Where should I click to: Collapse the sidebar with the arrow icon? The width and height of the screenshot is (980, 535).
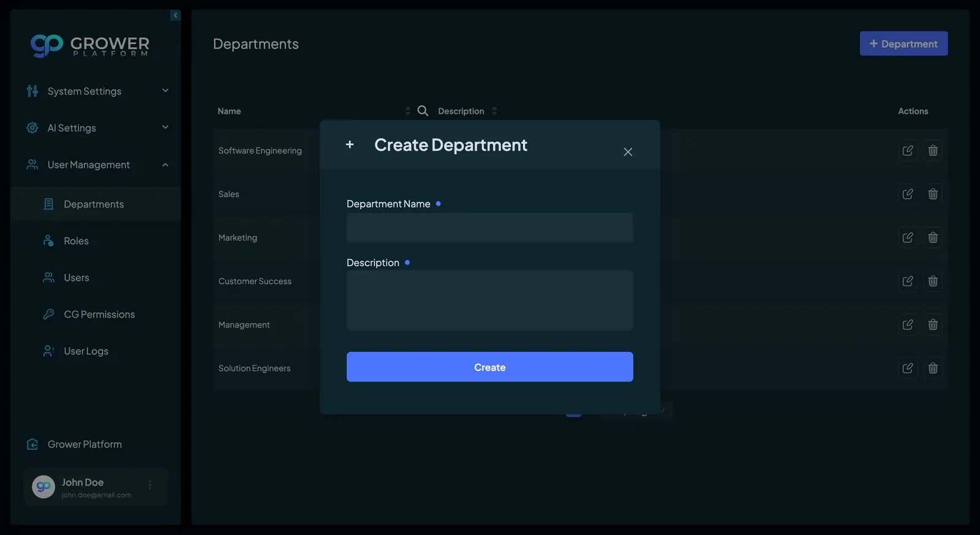tap(175, 15)
